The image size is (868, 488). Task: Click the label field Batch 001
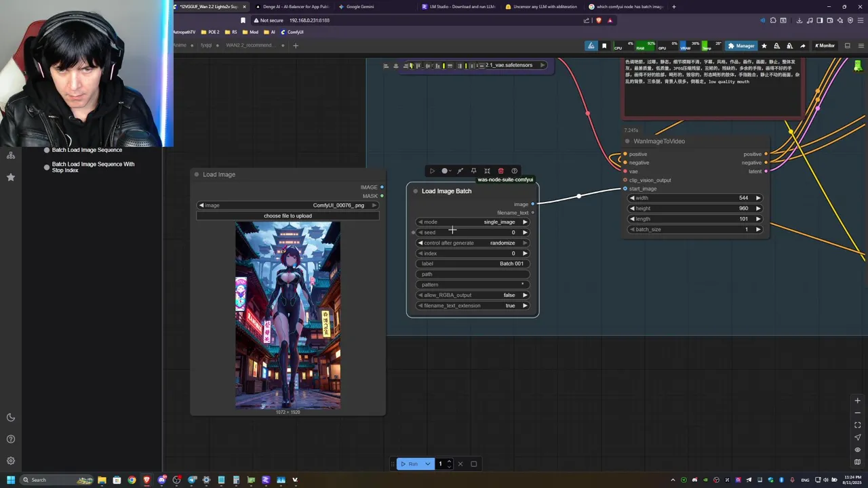473,264
